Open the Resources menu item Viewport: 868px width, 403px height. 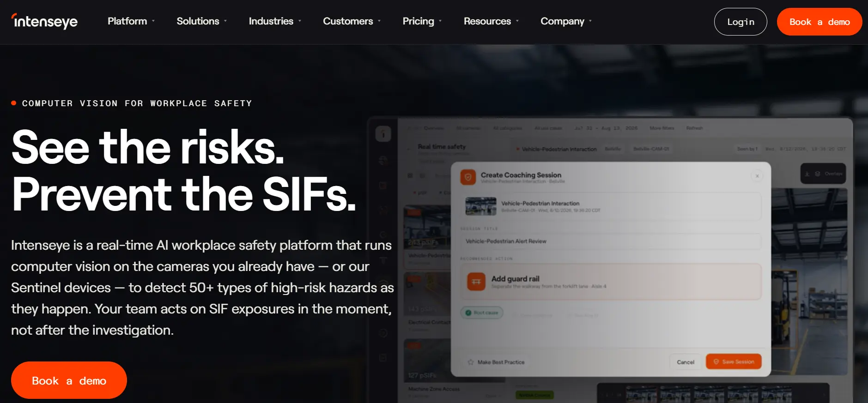(491, 21)
